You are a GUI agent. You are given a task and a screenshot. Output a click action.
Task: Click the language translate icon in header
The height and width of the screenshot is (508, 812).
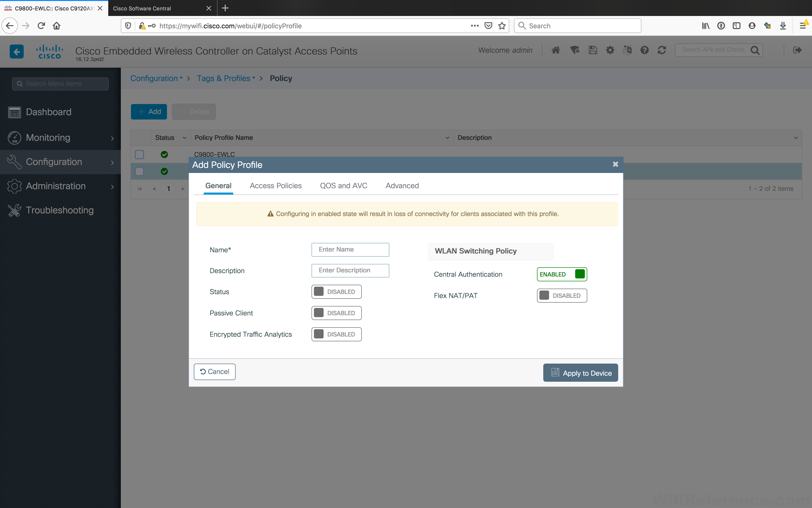627,50
